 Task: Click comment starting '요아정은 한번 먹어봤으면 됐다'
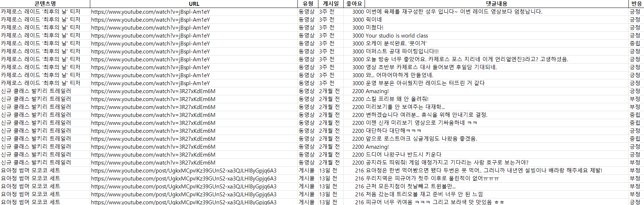coord(484,170)
